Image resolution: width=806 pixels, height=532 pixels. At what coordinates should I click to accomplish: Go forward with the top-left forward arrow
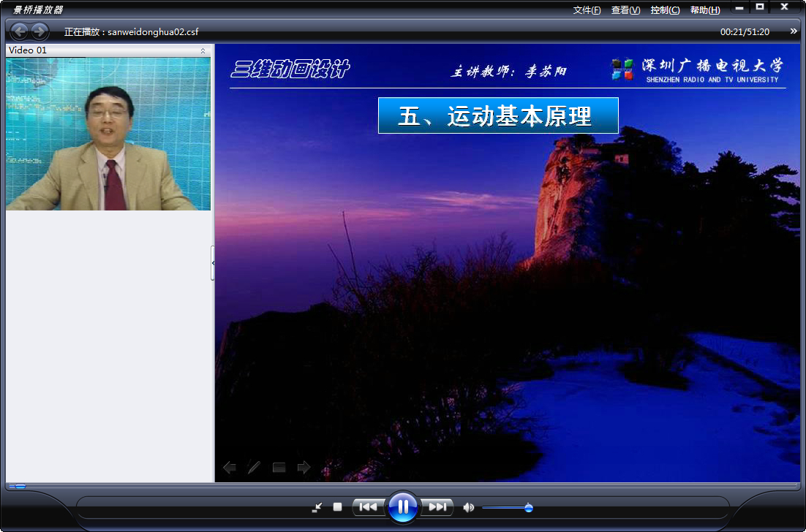pos(39,32)
